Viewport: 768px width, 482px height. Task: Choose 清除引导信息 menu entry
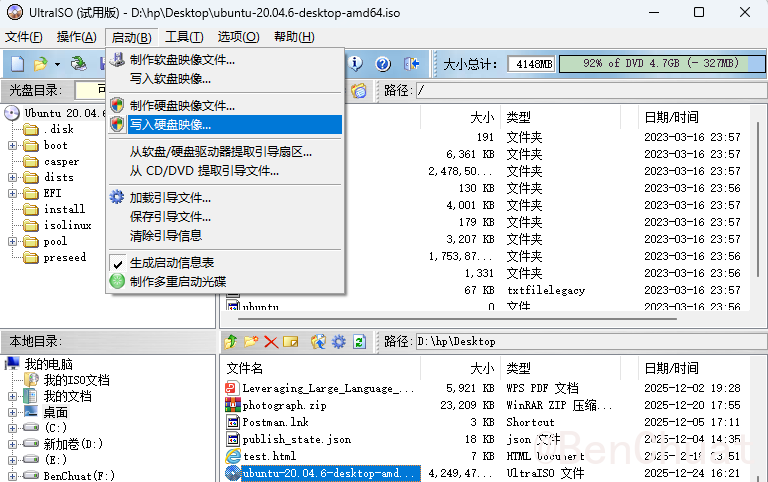(x=225, y=236)
